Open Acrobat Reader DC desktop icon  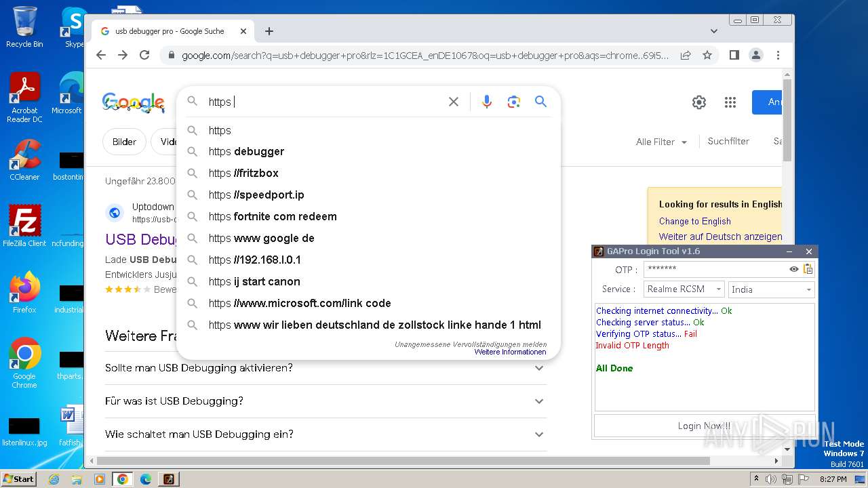point(24,98)
